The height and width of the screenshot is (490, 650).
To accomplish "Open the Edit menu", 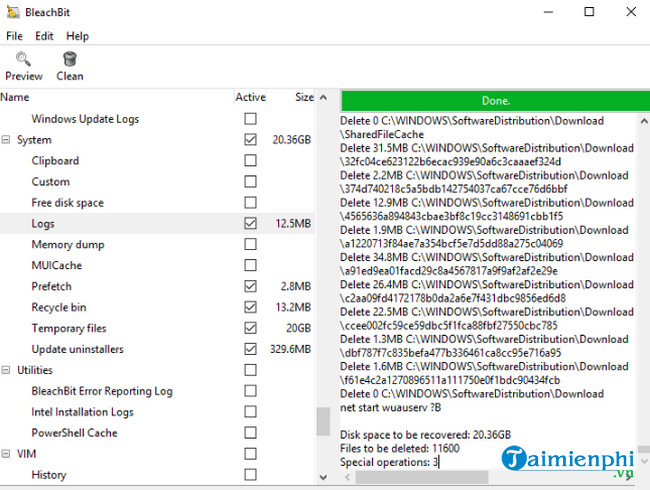I will [x=44, y=36].
